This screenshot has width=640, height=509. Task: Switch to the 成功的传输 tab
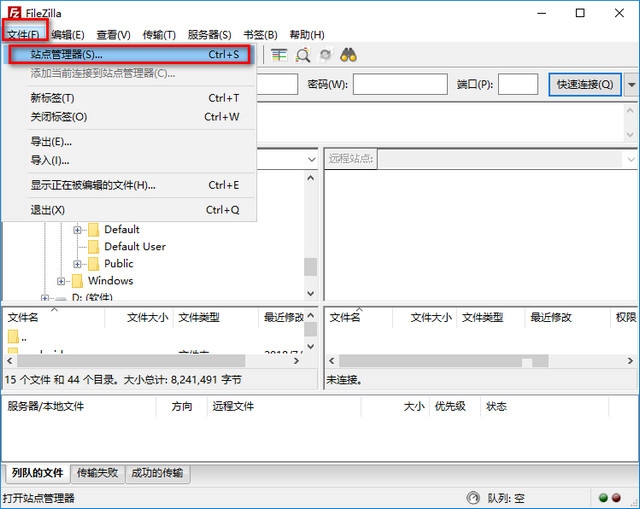click(157, 473)
